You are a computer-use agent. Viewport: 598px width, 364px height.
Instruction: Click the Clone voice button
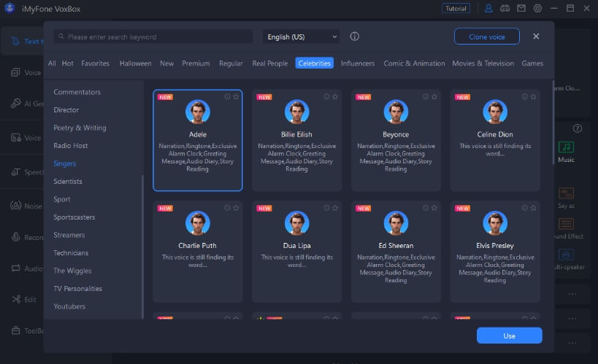(487, 36)
